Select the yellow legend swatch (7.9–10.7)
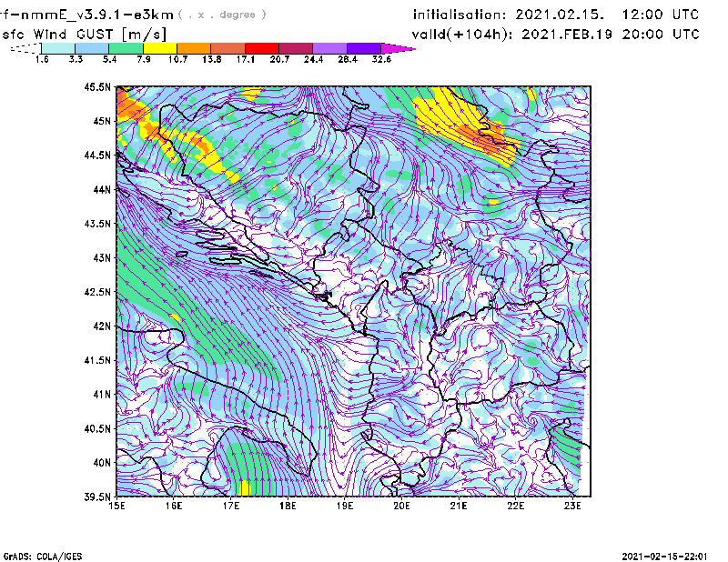This screenshot has width=728, height=562. 160,48
